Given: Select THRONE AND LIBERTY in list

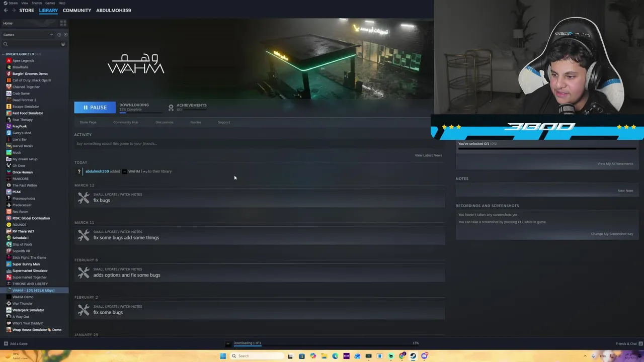Looking at the screenshot, I should (30, 284).
